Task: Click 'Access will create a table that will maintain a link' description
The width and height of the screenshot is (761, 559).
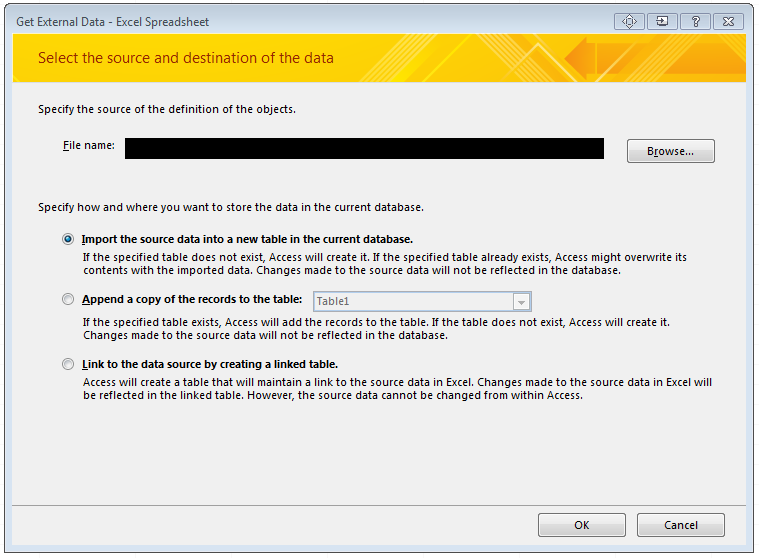Action: (397, 389)
